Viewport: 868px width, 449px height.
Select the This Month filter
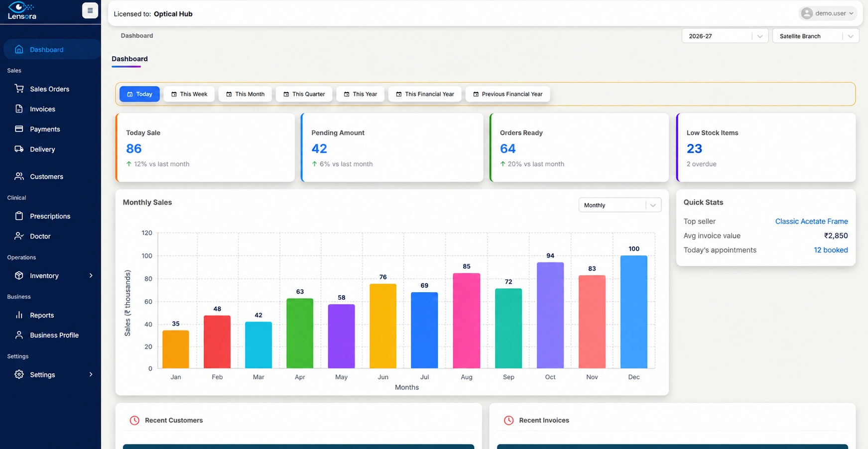point(245,94)
